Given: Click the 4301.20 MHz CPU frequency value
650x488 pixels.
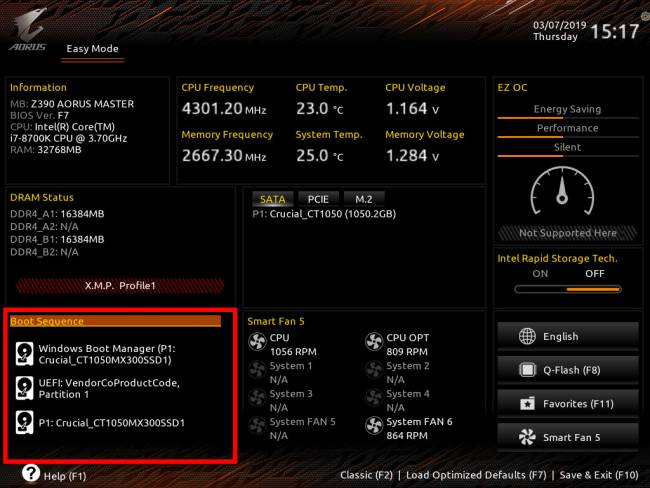Looking at the screenshot, I should click(224, 109).
